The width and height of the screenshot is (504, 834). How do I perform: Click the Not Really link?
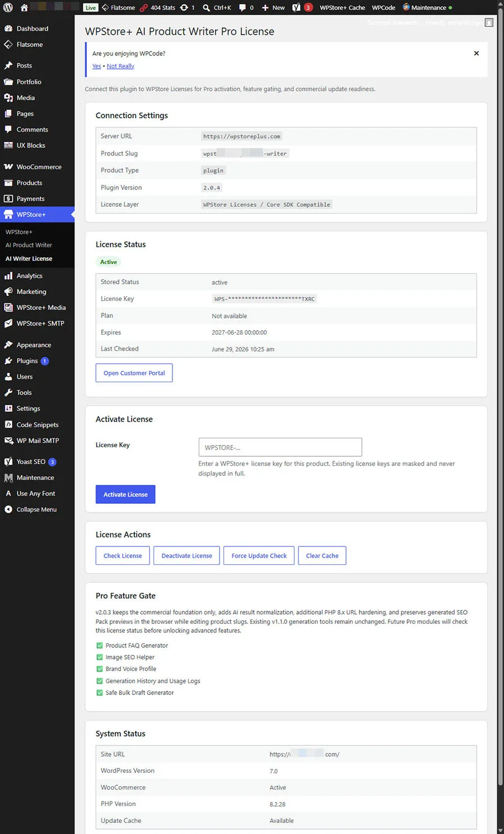point(120,66)
